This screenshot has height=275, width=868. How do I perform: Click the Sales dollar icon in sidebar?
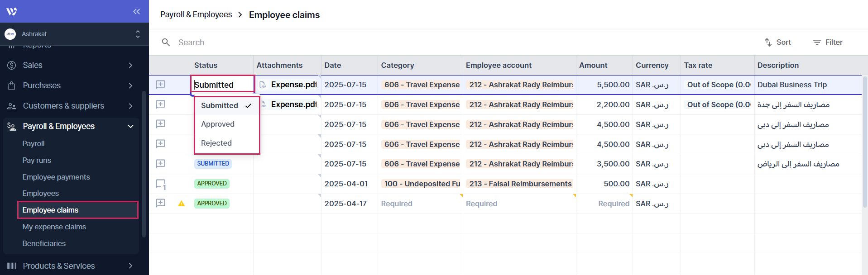[12, 65]
